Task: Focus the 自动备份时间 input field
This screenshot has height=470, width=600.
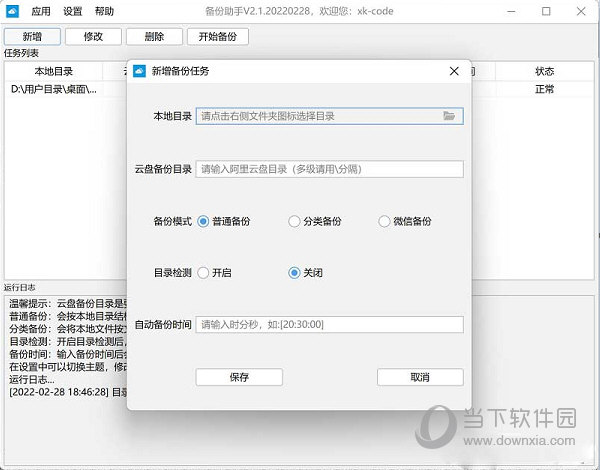Action: click(329, 325)
